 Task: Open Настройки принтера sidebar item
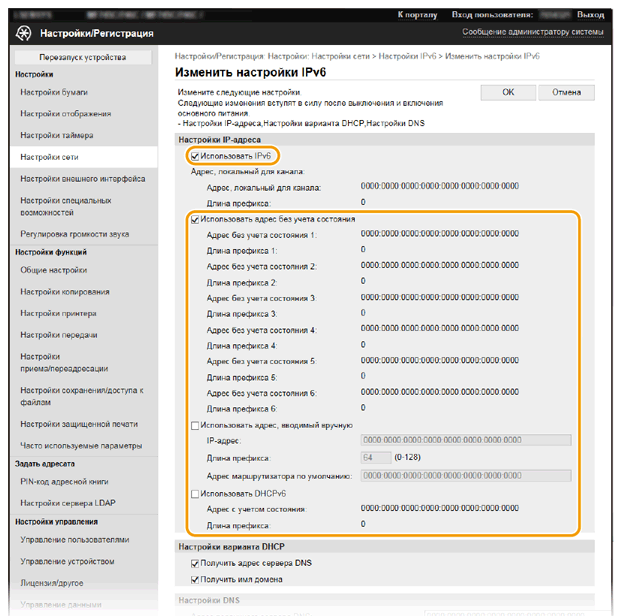[x=60, y=313]
